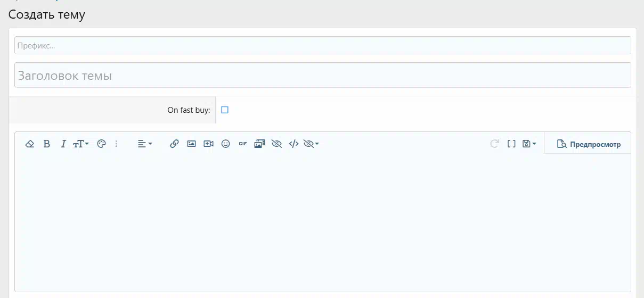The width and height of the screenshot is (644, 298).
Task: Click the insert video media icon
Action: 208,144
